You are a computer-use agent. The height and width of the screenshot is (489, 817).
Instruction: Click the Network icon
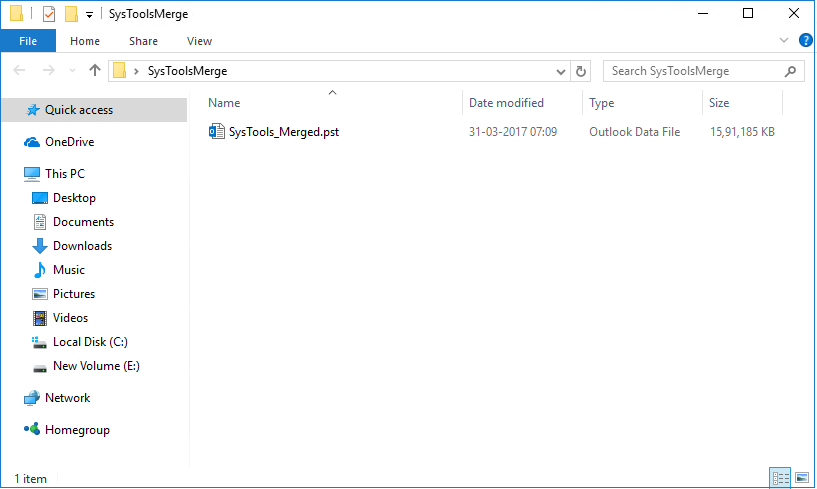[32, 398]
